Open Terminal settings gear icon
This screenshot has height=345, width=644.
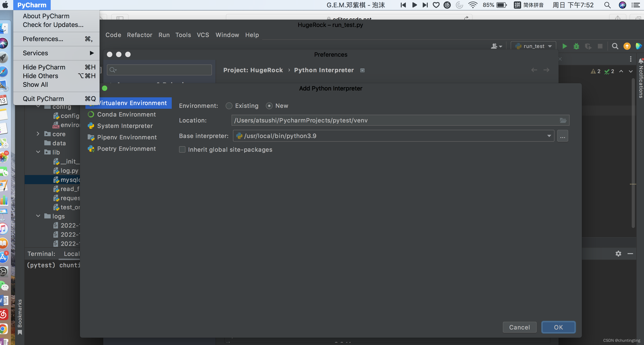click(x=618, y=254)
